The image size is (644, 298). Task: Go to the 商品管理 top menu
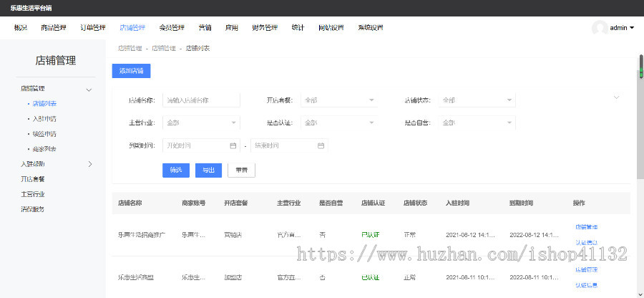point(54,28)
